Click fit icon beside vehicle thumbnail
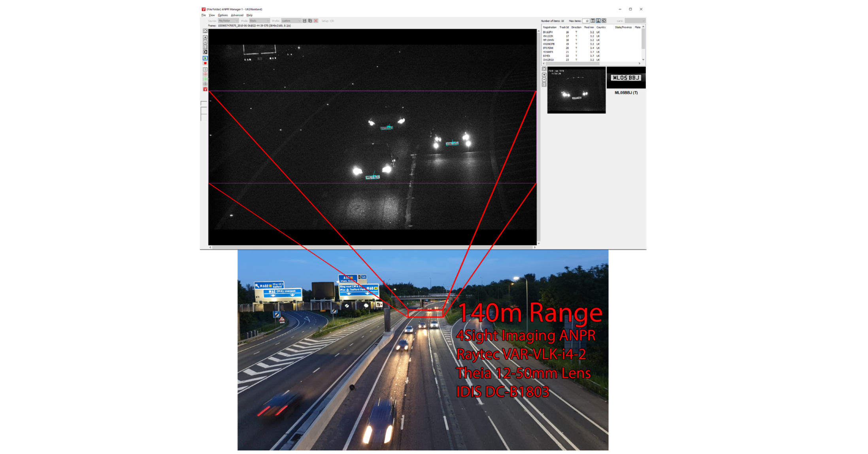 point(544,69)
